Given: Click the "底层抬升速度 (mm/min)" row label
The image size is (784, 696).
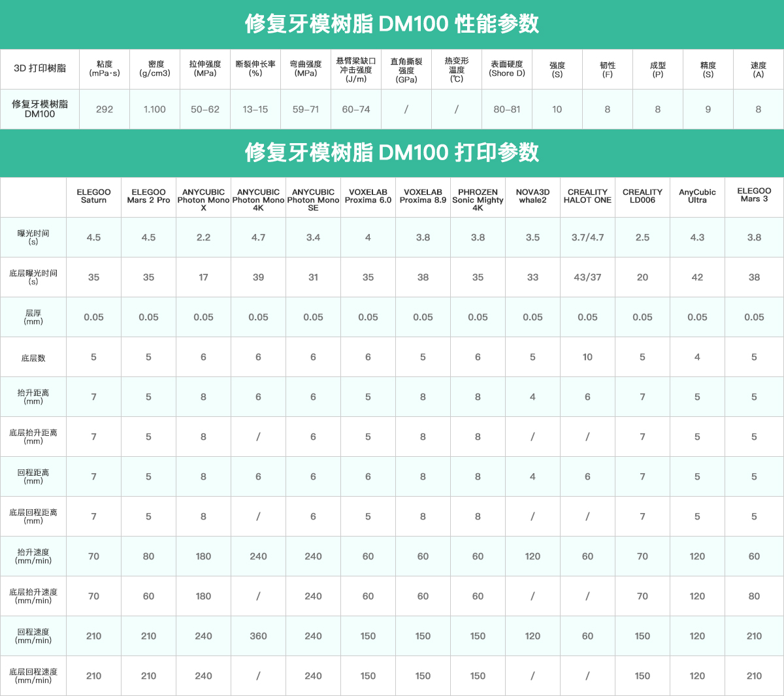Looking at the screenshot, I should click(33, 596).
